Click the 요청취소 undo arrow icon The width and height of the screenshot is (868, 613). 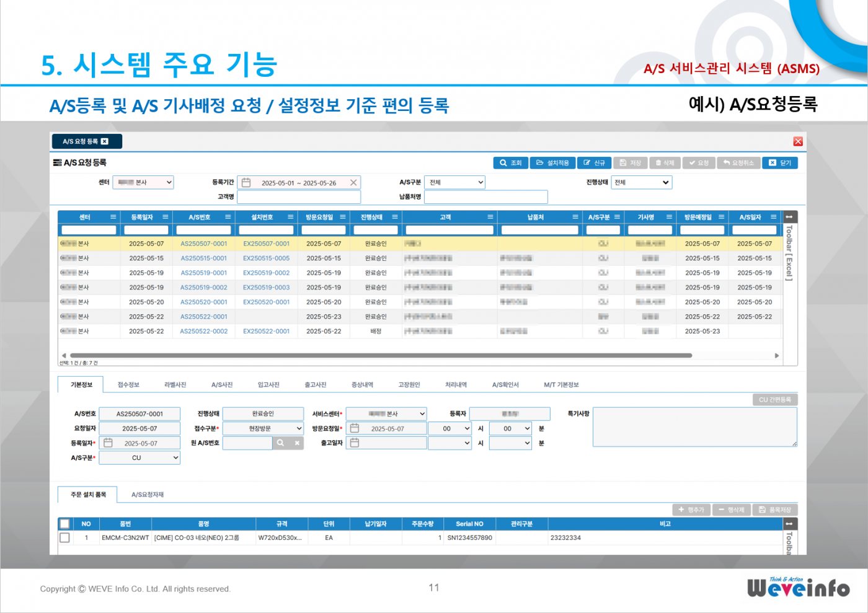pos(727,162)
